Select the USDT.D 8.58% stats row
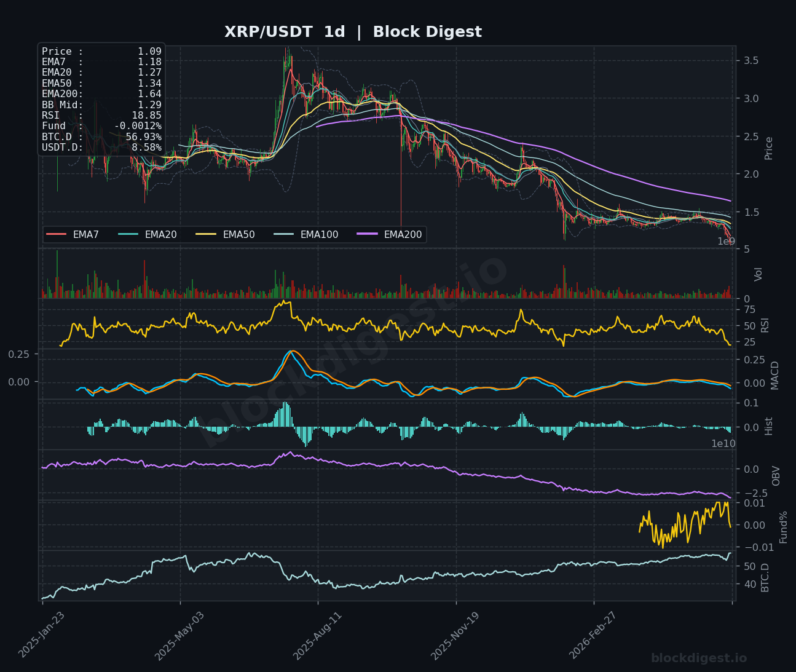Viewport: 796px width, 672px height. pyautogui.click(x=101, y=148)
